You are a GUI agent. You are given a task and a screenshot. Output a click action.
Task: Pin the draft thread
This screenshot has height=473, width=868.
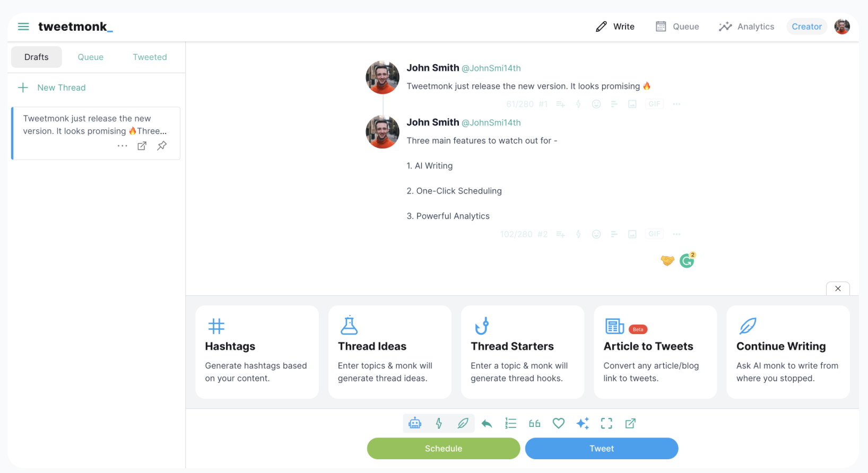point(162,145)
